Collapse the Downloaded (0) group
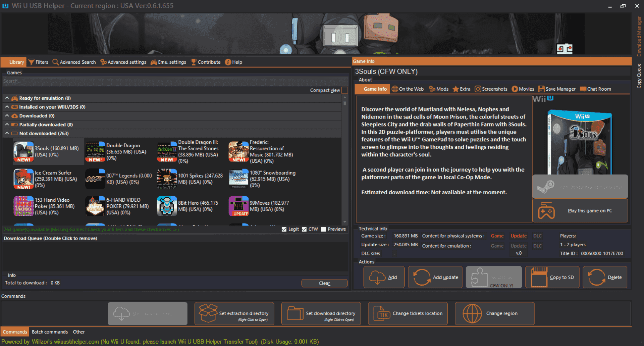 pos(7,115)
